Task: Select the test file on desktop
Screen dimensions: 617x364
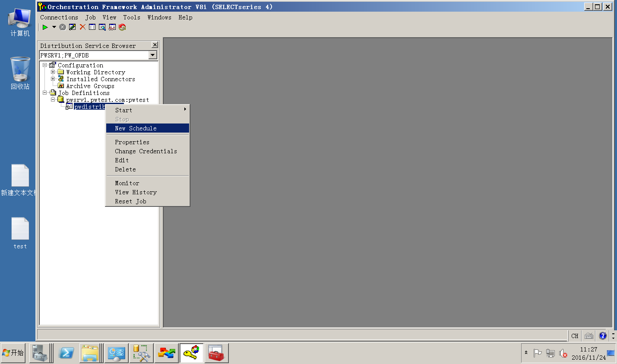Action: click(20, 233)
